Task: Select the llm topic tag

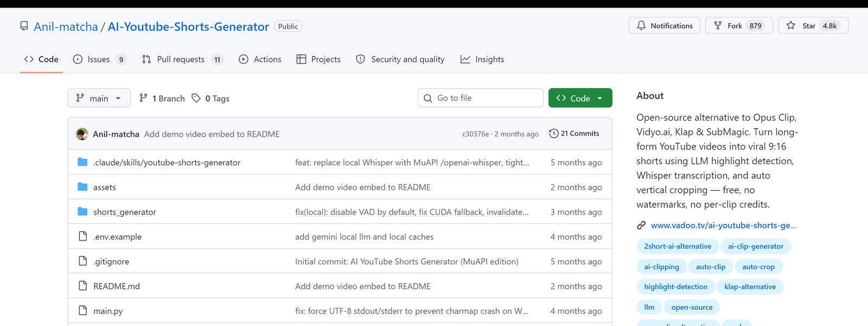Action: click(x=649, y=307)
